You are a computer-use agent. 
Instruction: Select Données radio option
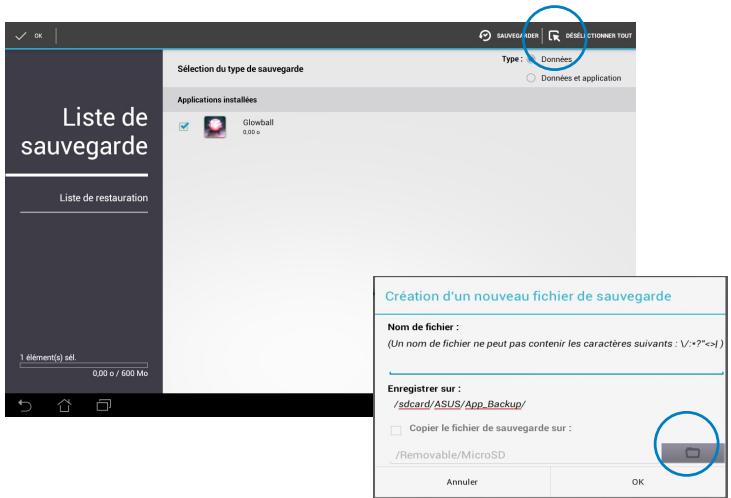tap(531, 59)
